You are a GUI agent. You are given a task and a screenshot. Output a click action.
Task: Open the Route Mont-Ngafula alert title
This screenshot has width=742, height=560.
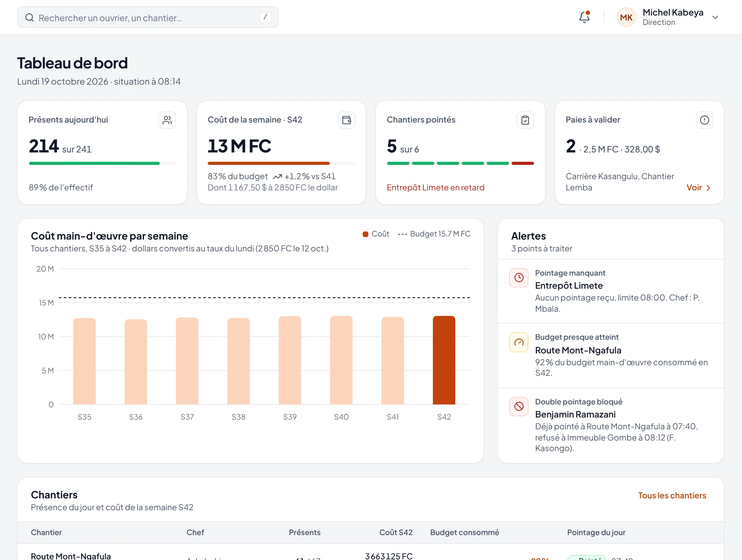point(578,350)
